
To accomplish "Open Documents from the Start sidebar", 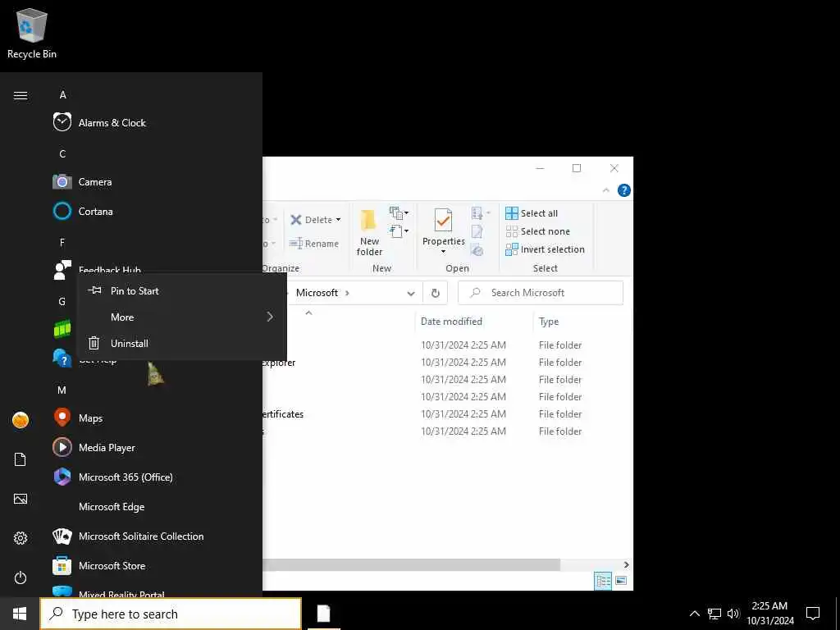I will (x=21, y=459).
